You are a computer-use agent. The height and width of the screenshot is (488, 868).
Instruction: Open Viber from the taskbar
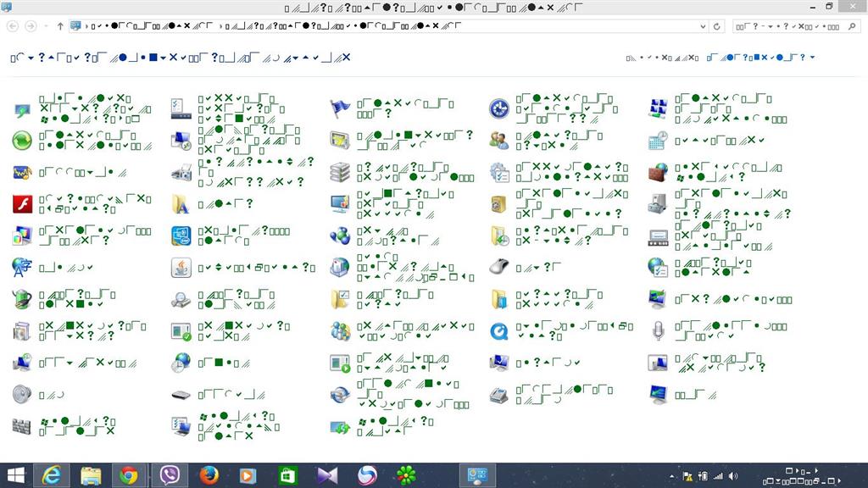(170, 475)
